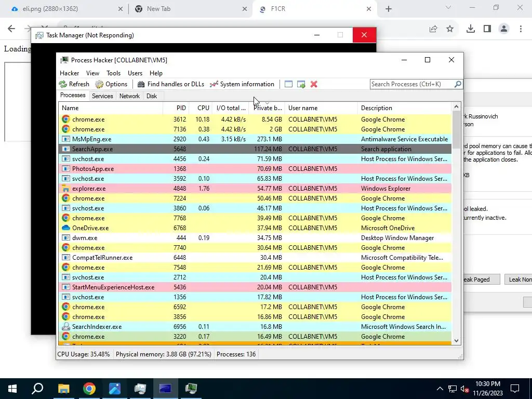Click the process list scroll up arrow
Screen dimensions: 532x399
point(456,107)
